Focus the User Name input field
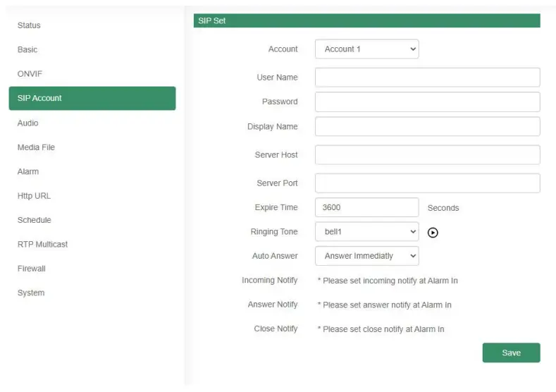556x392 pixels. tap(427, 78)
